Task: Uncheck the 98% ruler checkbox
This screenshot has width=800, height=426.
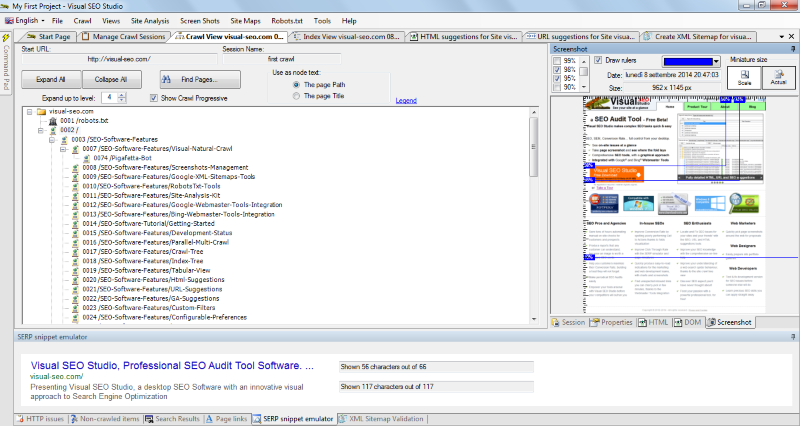Action: (557, 69)
